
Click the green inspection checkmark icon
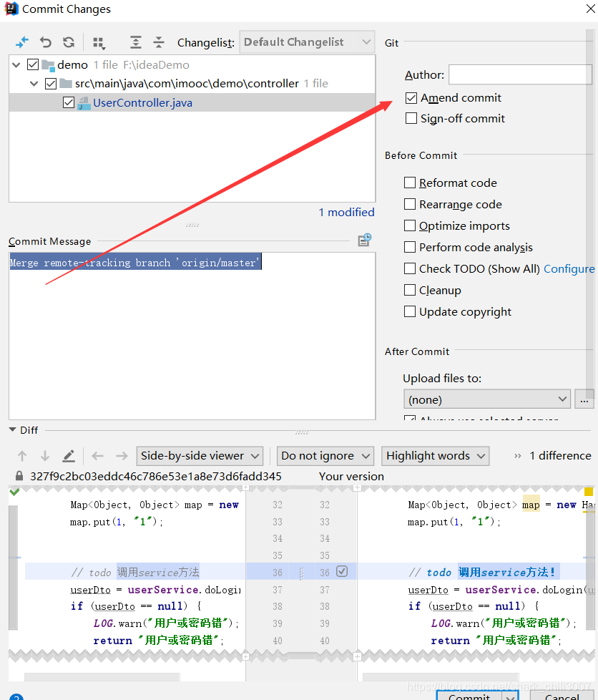coord(15,492)
